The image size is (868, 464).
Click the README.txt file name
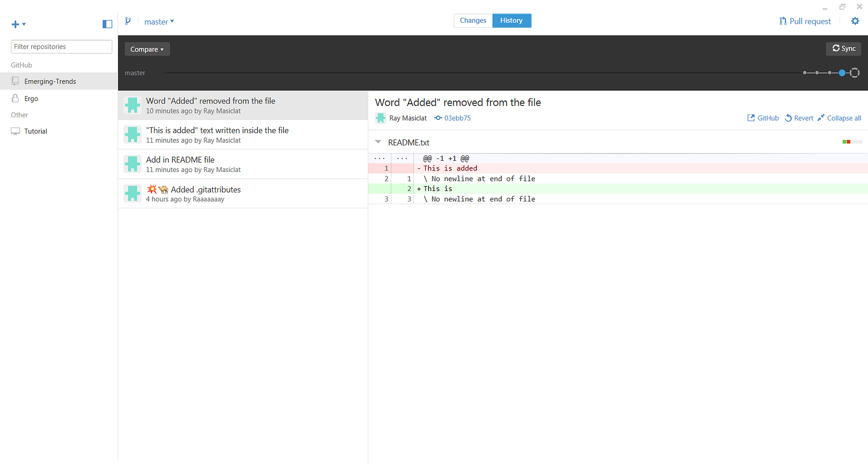coord(409,143)
